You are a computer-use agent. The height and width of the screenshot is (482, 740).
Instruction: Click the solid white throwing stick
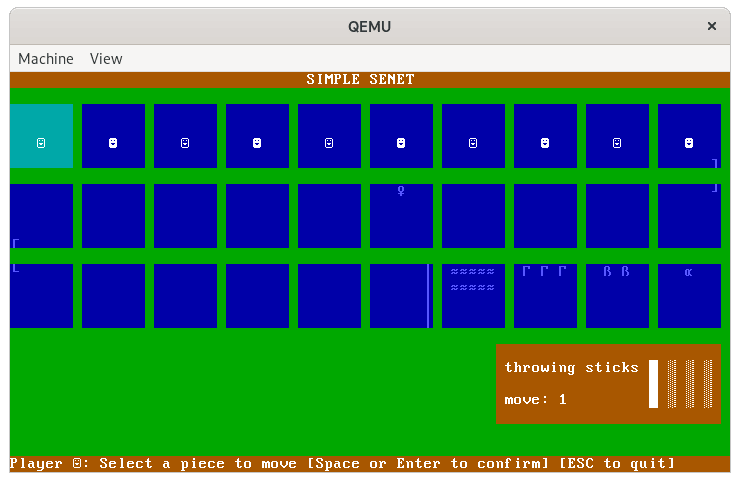click(654, 384)
